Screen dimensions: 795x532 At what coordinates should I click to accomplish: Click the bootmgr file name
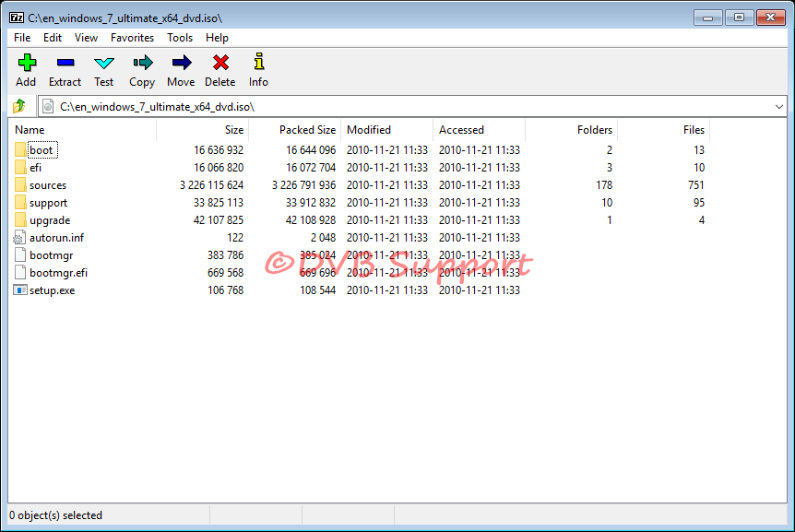(x=52, y=255)
